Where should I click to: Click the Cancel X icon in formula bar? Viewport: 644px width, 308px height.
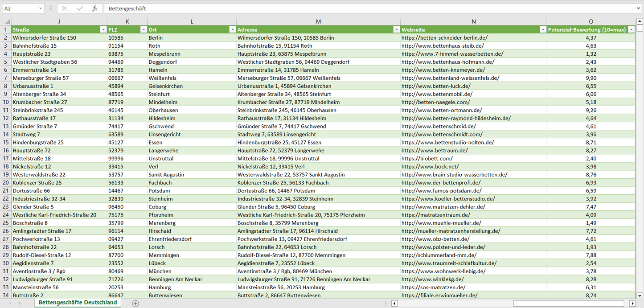pyautogui.click(x=65, y=8)
